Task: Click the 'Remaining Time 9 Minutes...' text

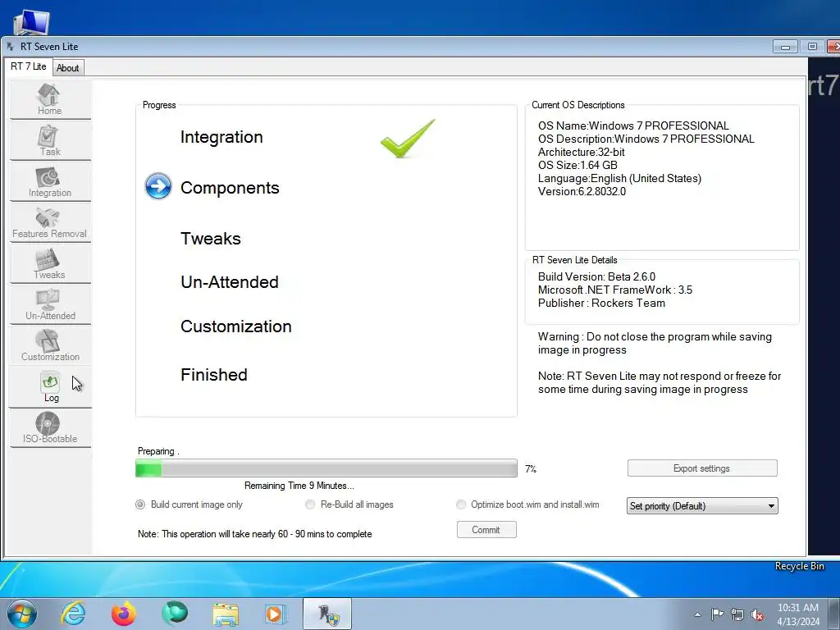Action: 299,486
